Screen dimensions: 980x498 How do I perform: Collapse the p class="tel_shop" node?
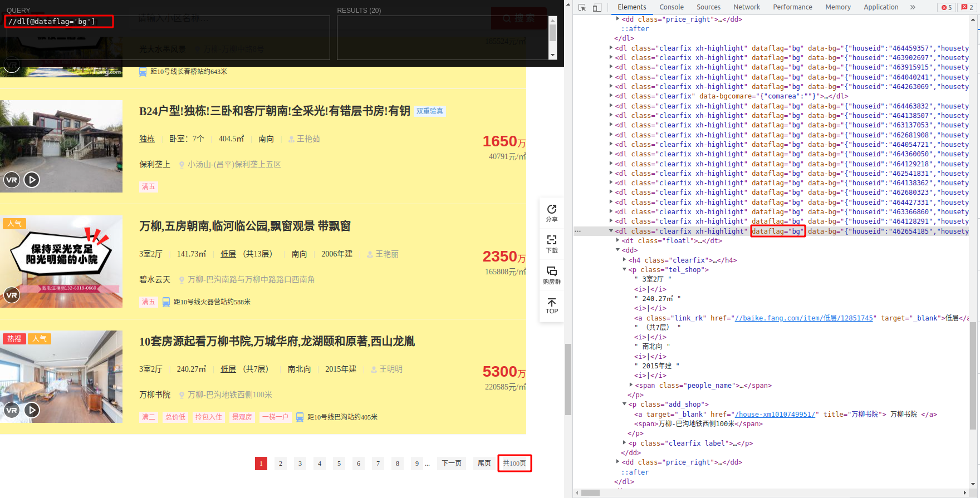click(x=624, y=269)
